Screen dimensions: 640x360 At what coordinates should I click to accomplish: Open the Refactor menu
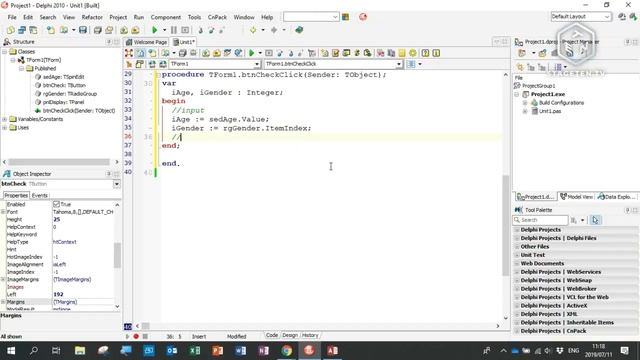(x=92, y=17)
